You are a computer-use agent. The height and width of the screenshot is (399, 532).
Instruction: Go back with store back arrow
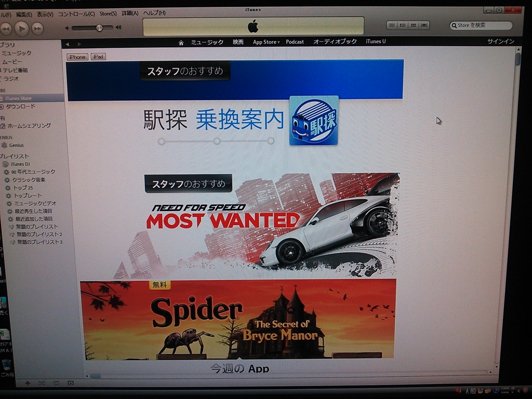(67, 44)
